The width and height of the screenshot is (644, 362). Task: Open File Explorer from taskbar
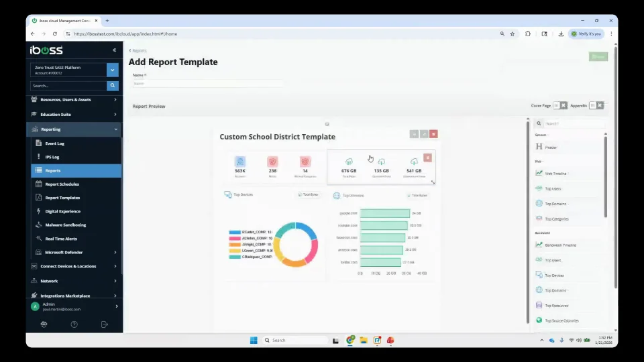tap(364, 341)
